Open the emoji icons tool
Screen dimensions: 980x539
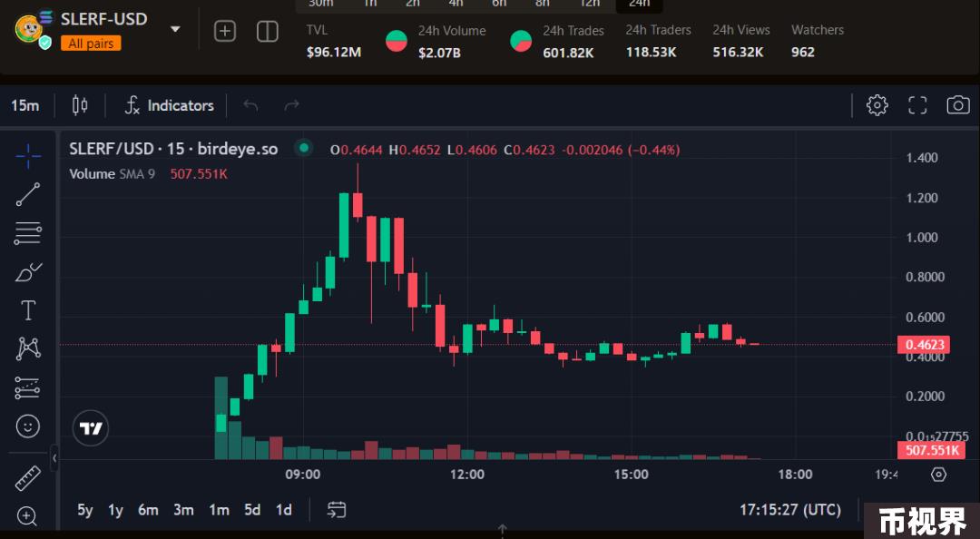[x=28, y=426]
